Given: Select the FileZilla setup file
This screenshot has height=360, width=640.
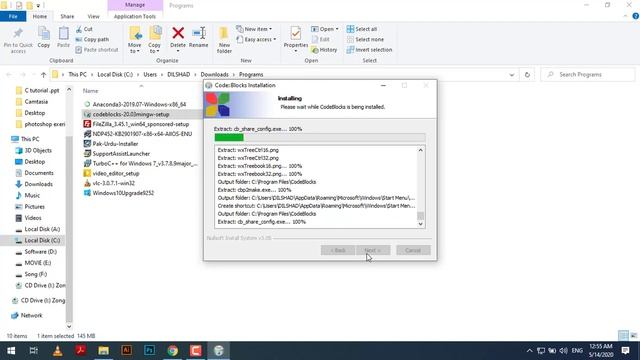Looking at the screenshot, I should point(141,124).
